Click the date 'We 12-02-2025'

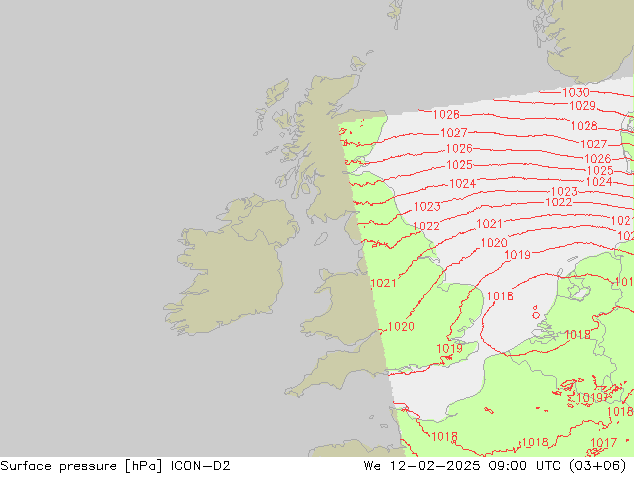(422, 466)
